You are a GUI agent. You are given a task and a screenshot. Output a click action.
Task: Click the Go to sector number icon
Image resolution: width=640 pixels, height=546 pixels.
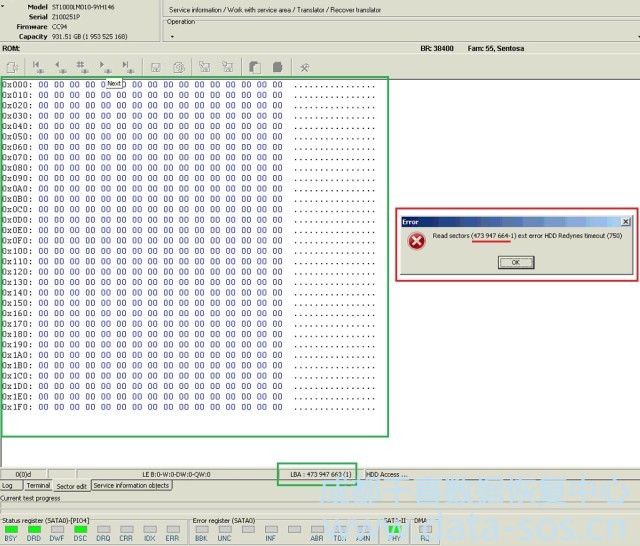pyautogui.click(x=83, y=67)
